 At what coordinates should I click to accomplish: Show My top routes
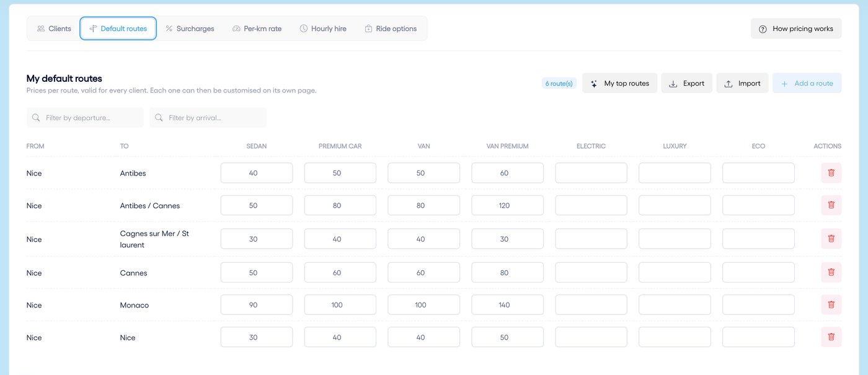pyautogui.click(x=619, y=83)
